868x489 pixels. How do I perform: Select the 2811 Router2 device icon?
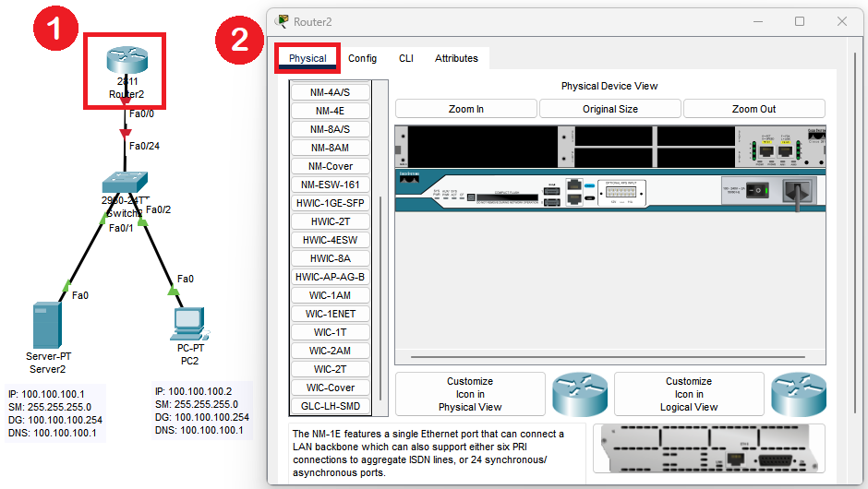point(127,60)
